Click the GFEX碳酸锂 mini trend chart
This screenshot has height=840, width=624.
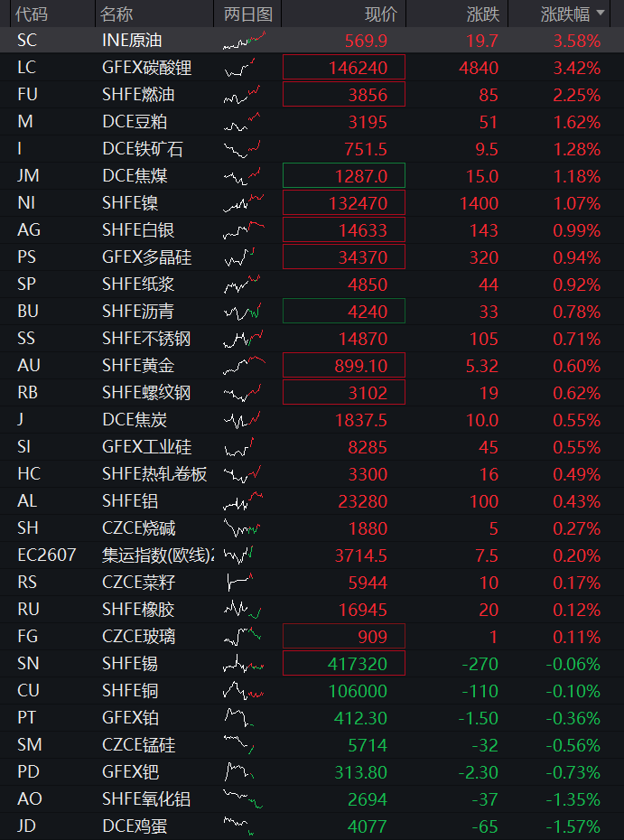coord(239,68)
